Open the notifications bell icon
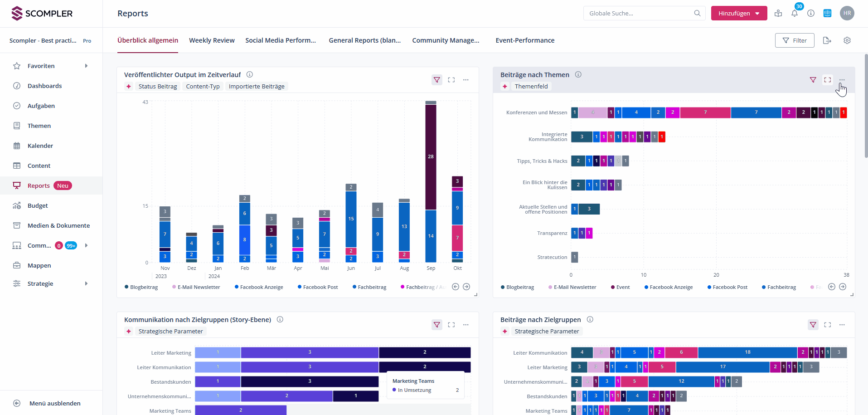868x415 pixels. (x=794, y=14)
